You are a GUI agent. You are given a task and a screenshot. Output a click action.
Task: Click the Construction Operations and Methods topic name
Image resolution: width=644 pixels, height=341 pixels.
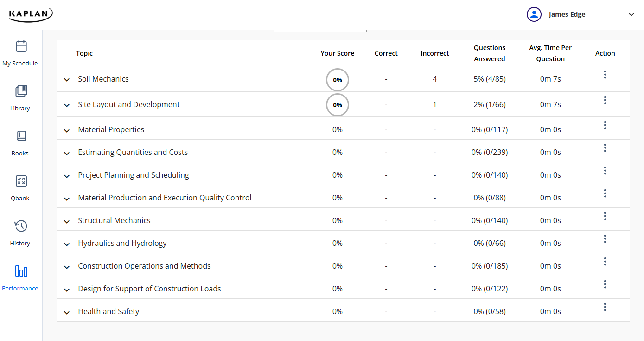click(144, 266)
